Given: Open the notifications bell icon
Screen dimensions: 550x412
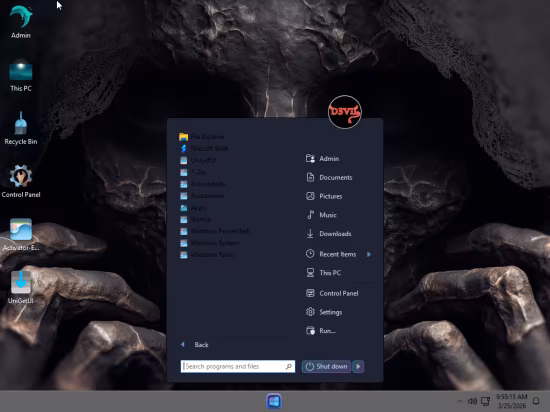Looking at the screenshot, I should click(536, 401).
